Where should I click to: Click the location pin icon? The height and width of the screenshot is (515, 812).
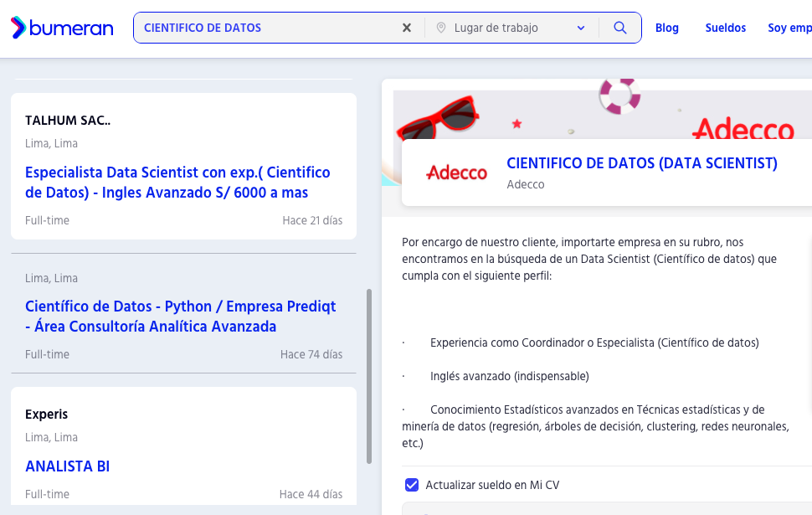440,28
